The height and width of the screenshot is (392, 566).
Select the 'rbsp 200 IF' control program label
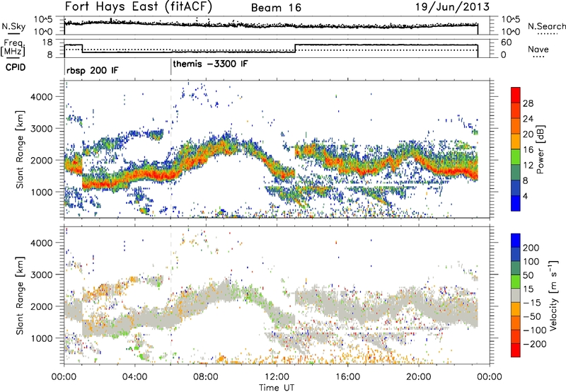[x=92, y=70]
